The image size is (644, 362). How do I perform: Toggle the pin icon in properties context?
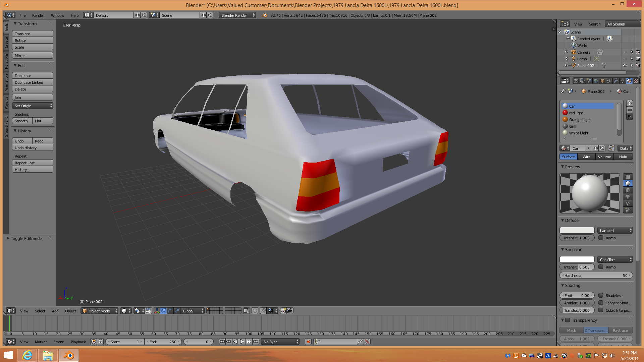pyautogui.click(x=563, y=91)
